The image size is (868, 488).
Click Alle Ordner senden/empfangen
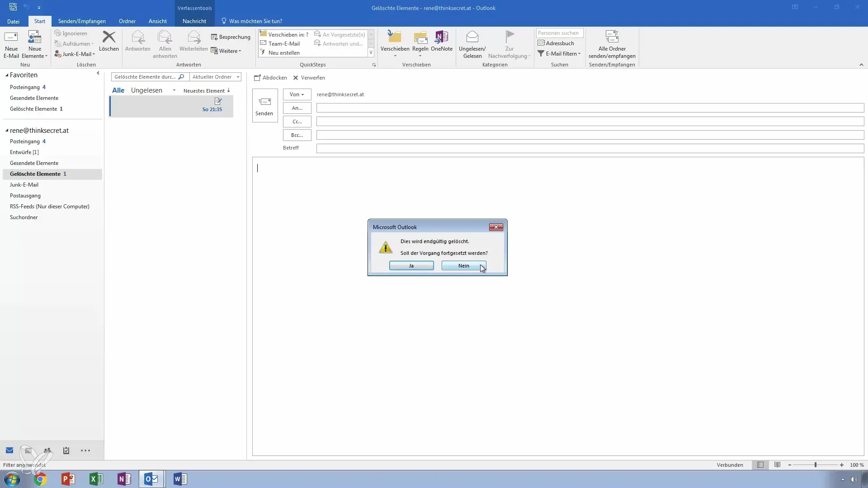click(612, 44)
